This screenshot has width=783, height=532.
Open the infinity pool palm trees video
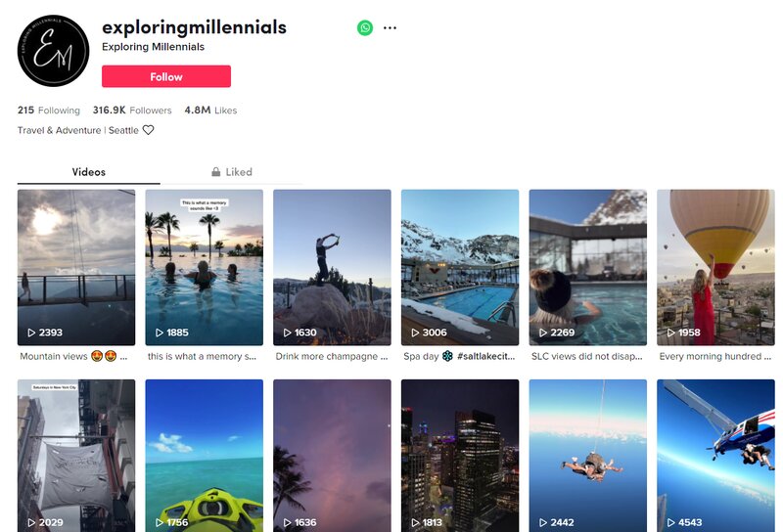point(205,268)
